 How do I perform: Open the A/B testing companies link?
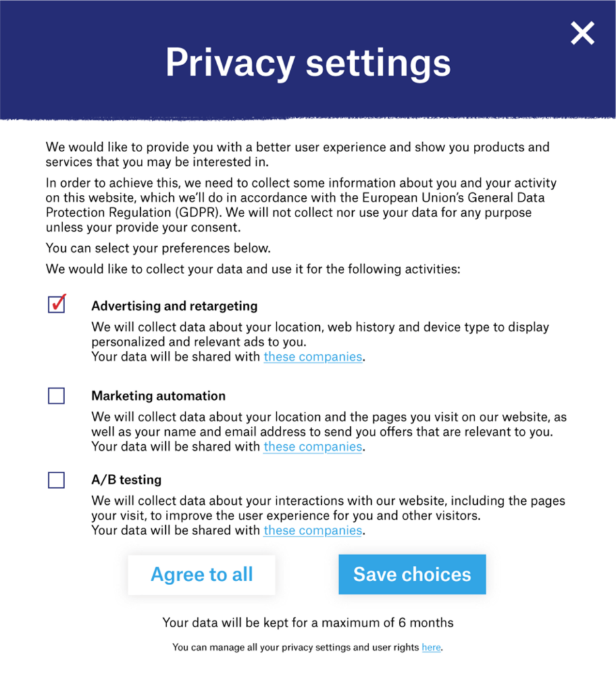(312, 530)
